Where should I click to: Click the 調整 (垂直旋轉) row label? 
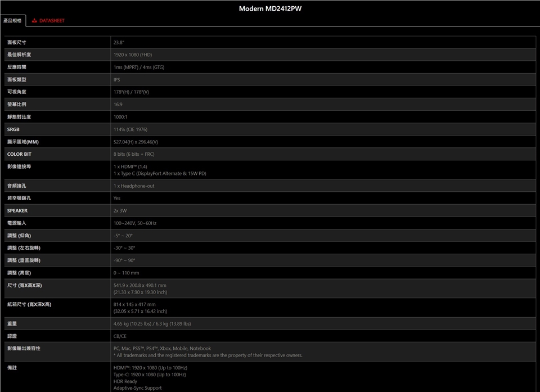(24, 260)
